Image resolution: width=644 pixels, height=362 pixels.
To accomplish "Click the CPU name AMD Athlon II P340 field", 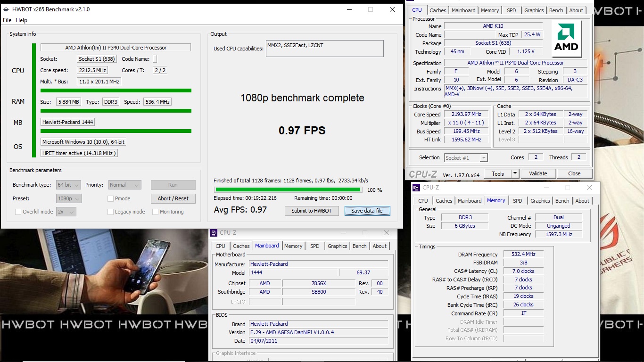I will (x=116, y=48).
